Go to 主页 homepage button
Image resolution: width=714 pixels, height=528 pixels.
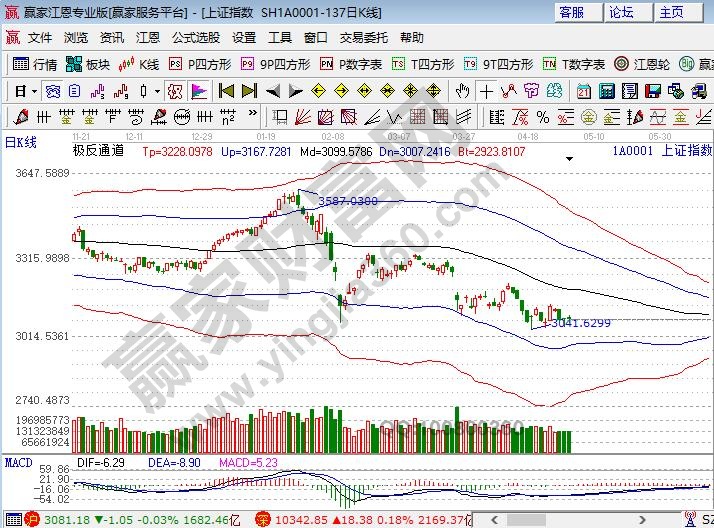click(x=672, y=12)
